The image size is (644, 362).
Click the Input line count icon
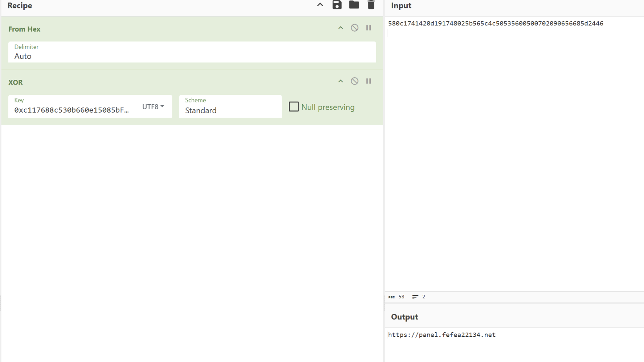coord(415,297)
